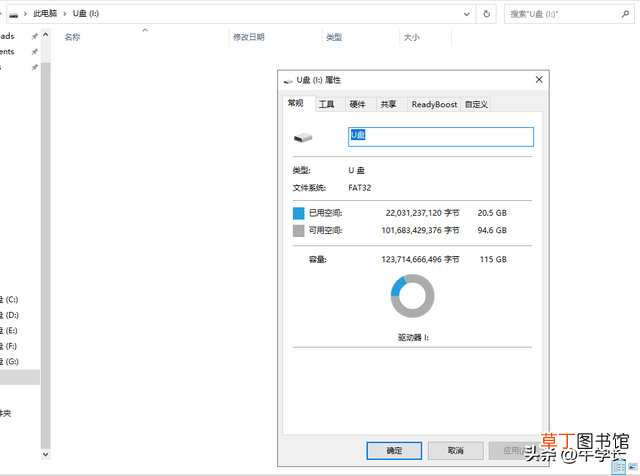The width and height of the screenshot is (640, 476).
Task: Click the search magnifier icon
Action: [x=625, y=14]
